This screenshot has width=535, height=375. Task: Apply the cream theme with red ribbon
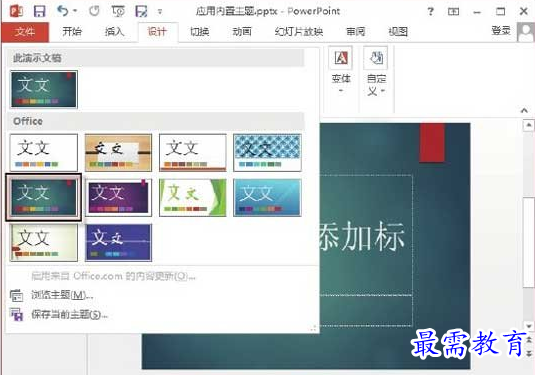point(44,243)
